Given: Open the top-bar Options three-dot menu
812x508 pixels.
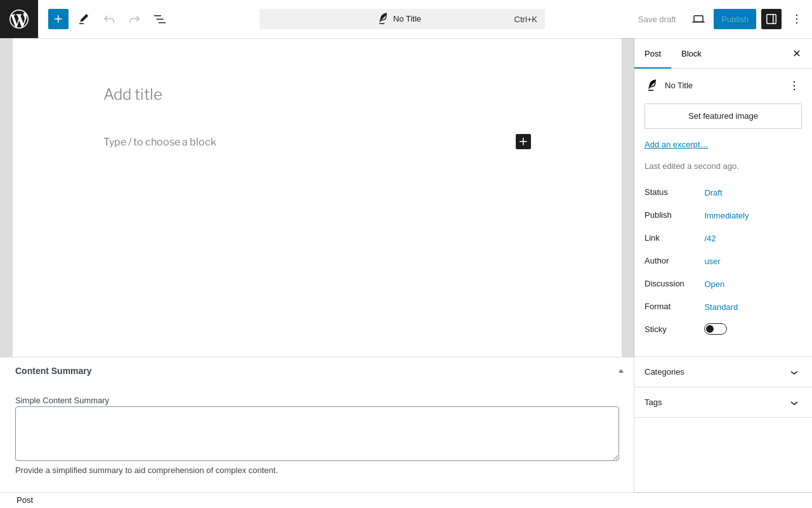Looking at the screenshot, I should pos(797,19).
